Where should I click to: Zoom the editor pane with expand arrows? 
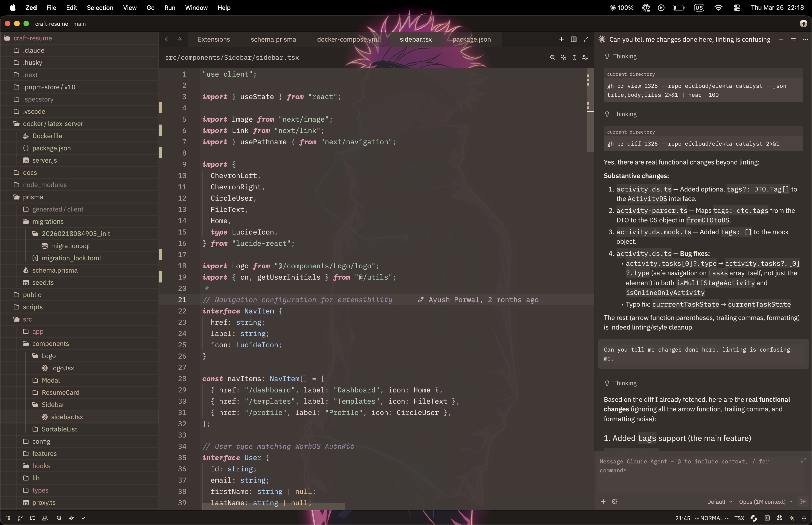click(x=586, y=39)
